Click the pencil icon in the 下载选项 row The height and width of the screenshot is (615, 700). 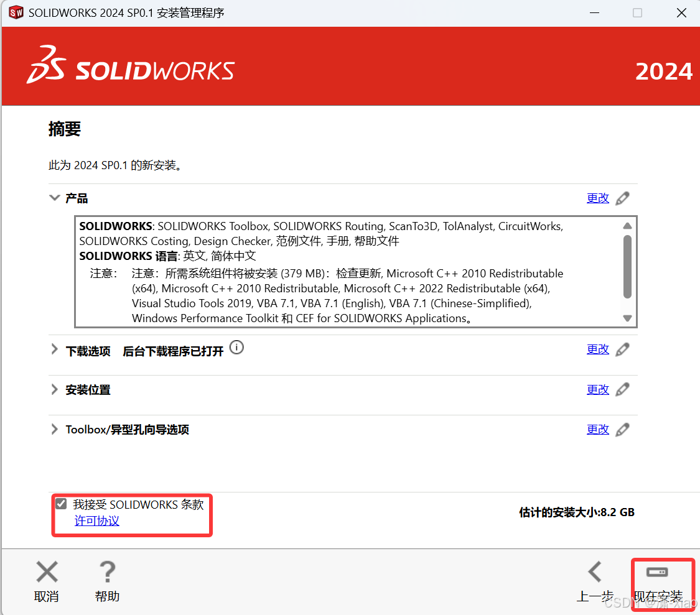[x=622, y=349]
